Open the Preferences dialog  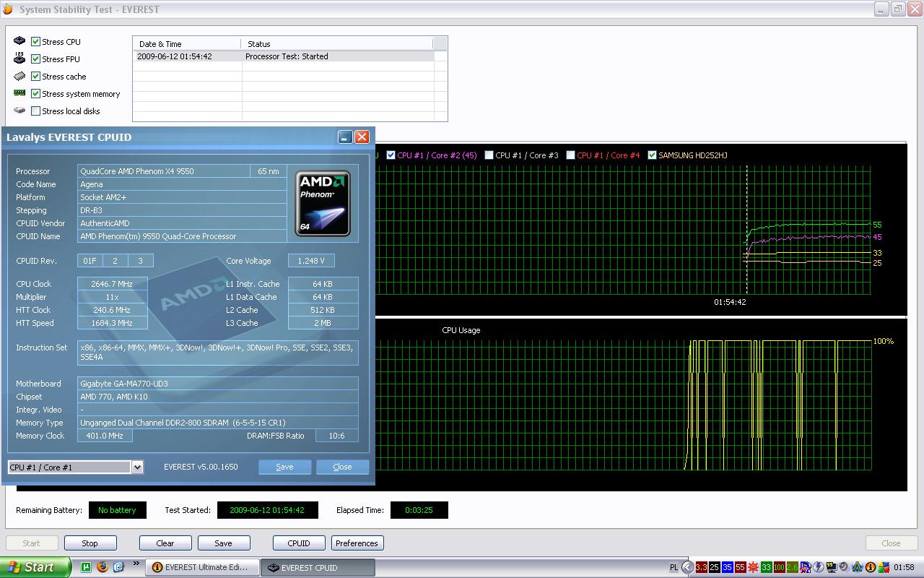[x=357, y=543]
